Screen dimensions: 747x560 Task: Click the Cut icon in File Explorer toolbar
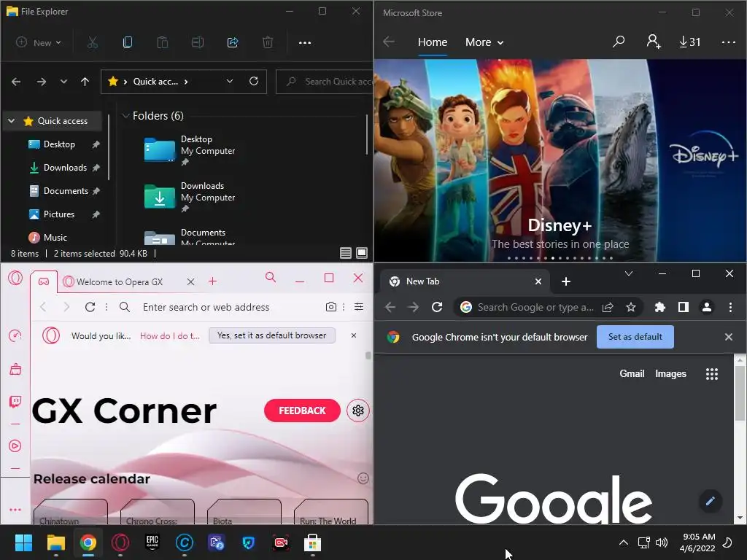(93, 42)
